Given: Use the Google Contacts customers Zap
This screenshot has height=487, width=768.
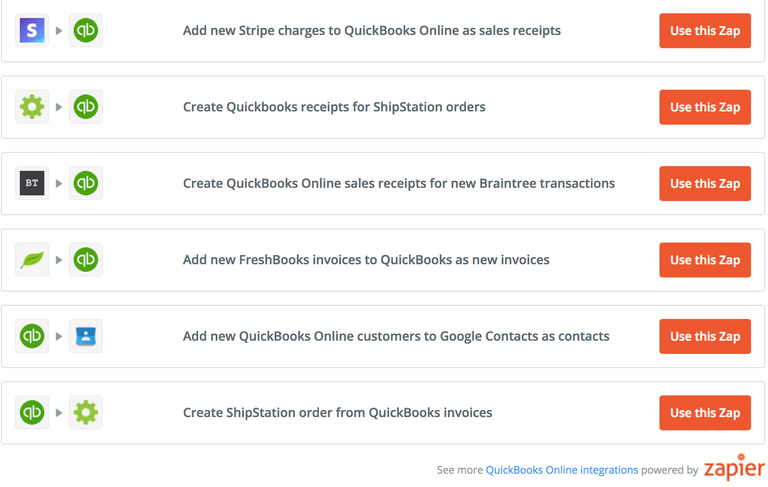Looking at the screenshot, I should click(x=705, y=336).
